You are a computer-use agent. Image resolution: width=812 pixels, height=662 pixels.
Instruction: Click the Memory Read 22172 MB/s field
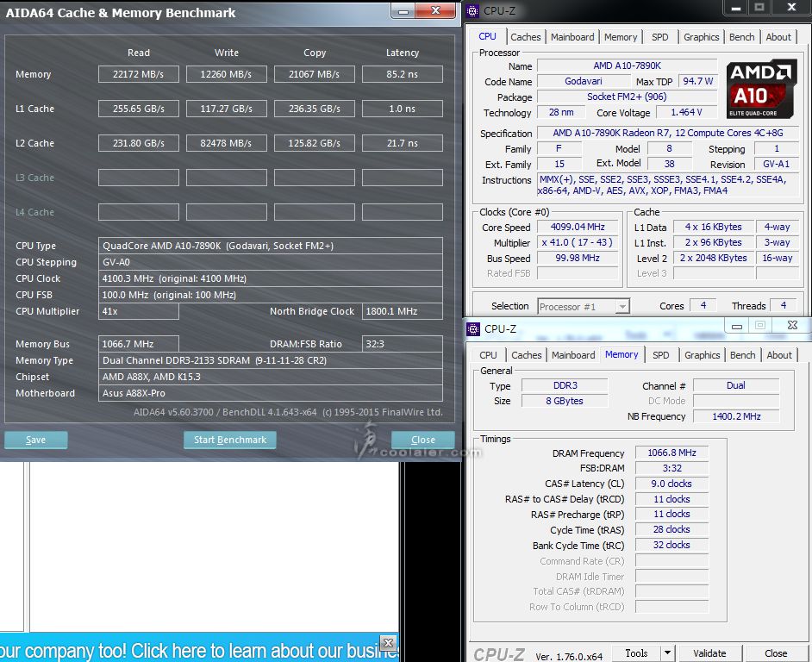138,74
